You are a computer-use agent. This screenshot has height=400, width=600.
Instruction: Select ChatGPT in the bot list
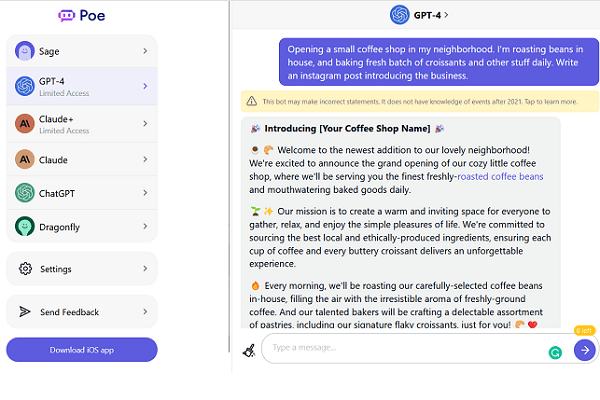[x=82, y=193]
